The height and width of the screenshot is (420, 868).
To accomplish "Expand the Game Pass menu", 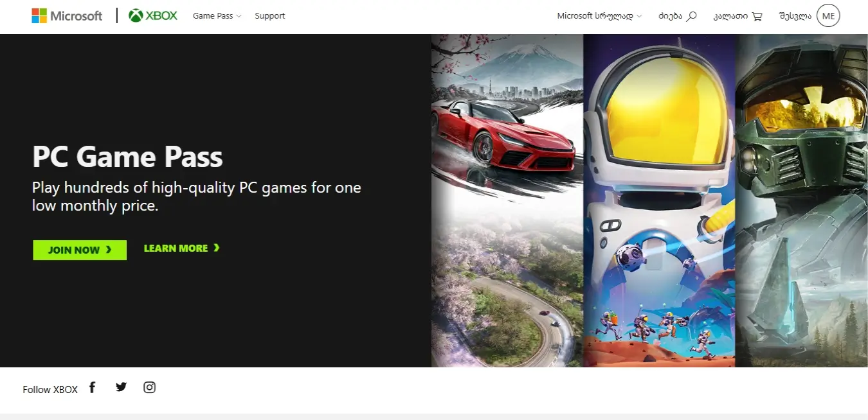I will [x=217, y=15].
